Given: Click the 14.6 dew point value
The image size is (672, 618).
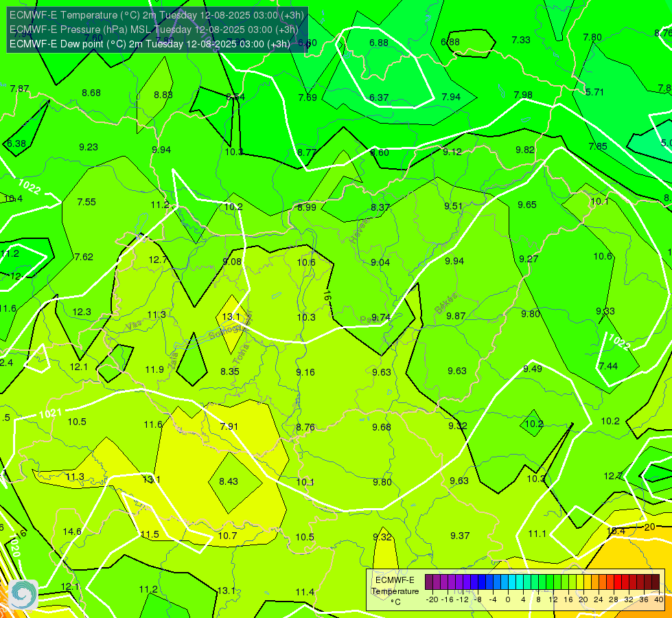Looking at the screenshot, I should [72, 531].
